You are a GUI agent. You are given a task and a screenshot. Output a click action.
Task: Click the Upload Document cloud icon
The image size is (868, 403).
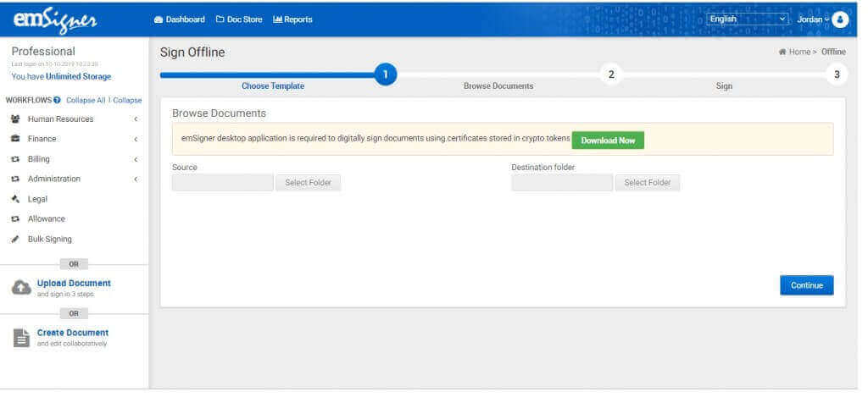21,288
